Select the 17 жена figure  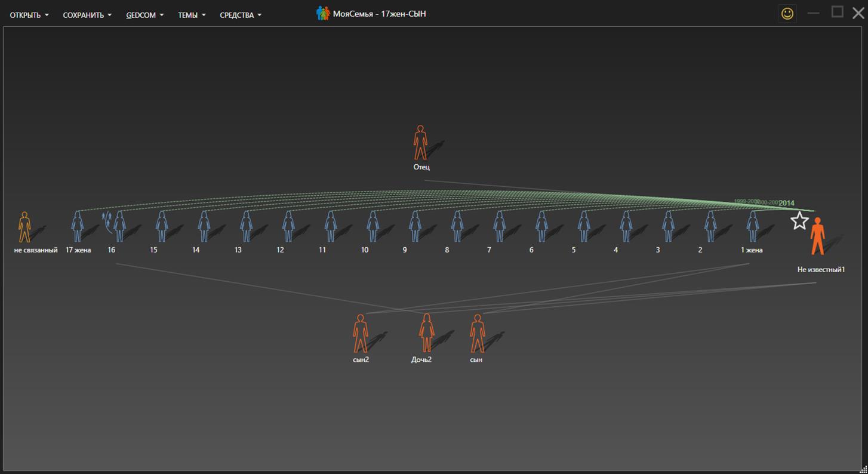77,227
